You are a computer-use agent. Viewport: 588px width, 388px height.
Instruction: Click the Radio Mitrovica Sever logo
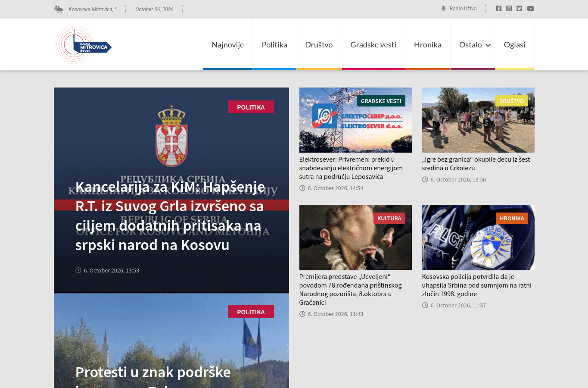(x=83, y=44)
